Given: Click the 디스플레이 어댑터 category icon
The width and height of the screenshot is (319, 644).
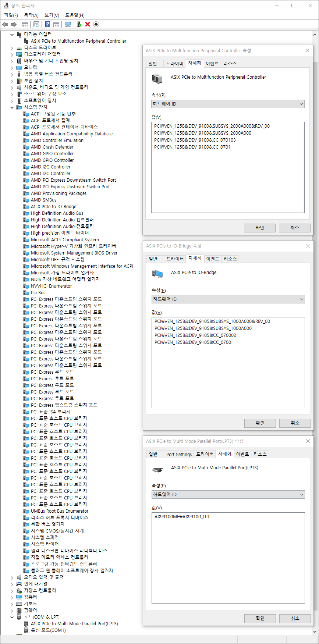Looking at the screenshot, I should [x=19, y=54].
